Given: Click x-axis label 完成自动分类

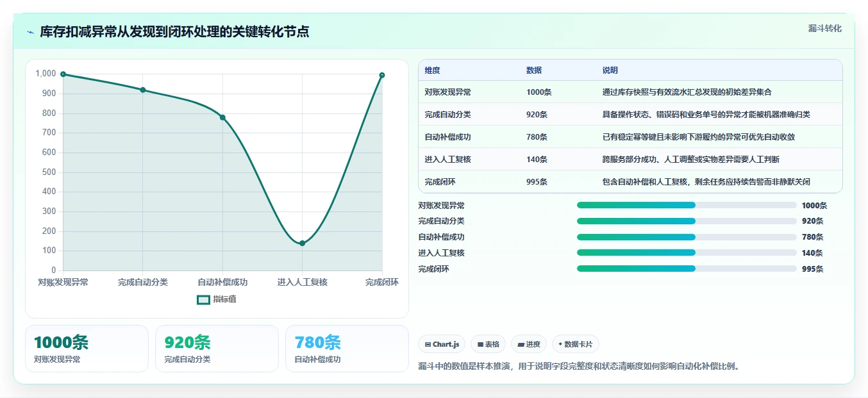Looking at the screenshot, I should [143, 283].
